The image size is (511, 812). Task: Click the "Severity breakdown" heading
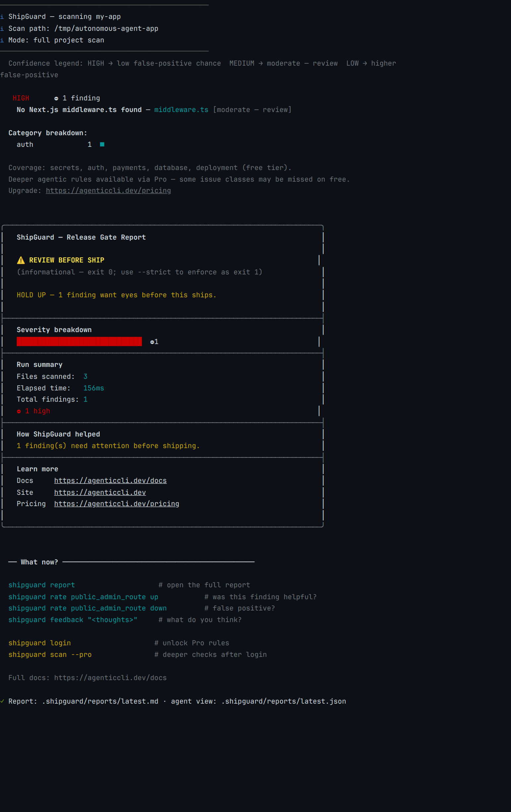click(54, 330)
